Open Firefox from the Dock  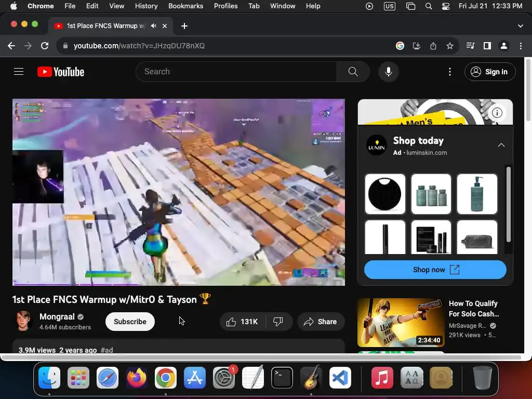coord(137,378)
